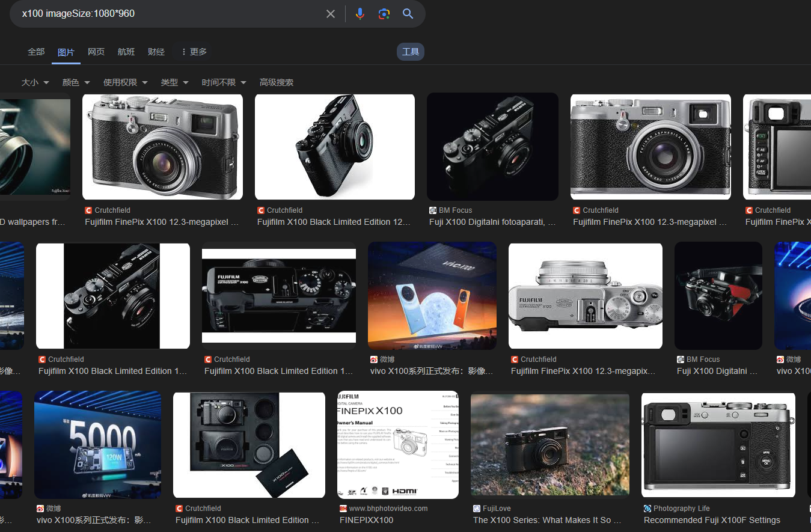Click the magnifier search icon
The width and height of the screenshot is (811, 532).
tap(408, 14)
